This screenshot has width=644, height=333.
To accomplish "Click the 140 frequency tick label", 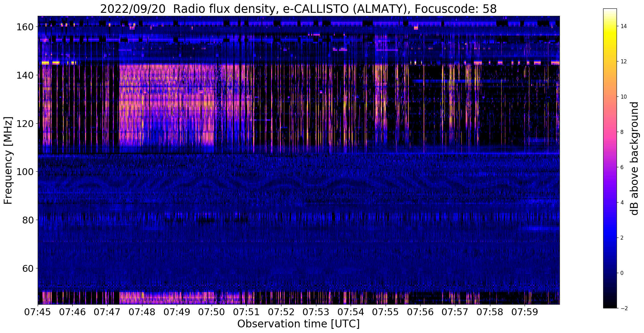I will click(x=25, y=75).
